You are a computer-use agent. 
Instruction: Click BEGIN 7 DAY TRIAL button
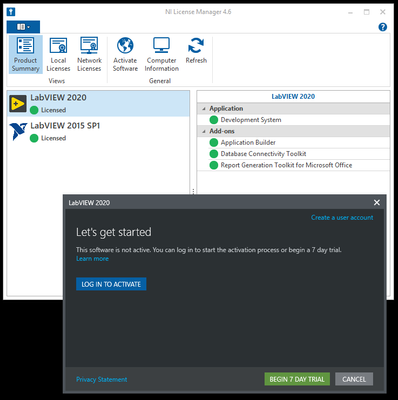click(297, 379)
